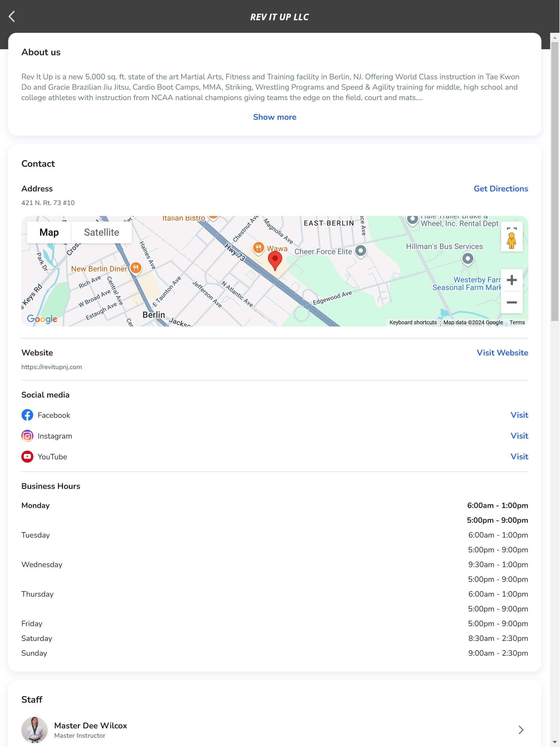Image resolution: width=560 pixels, height=747 pixels.
Task: Click the Tuesday hours row label
Action: (x=36, y=535)
